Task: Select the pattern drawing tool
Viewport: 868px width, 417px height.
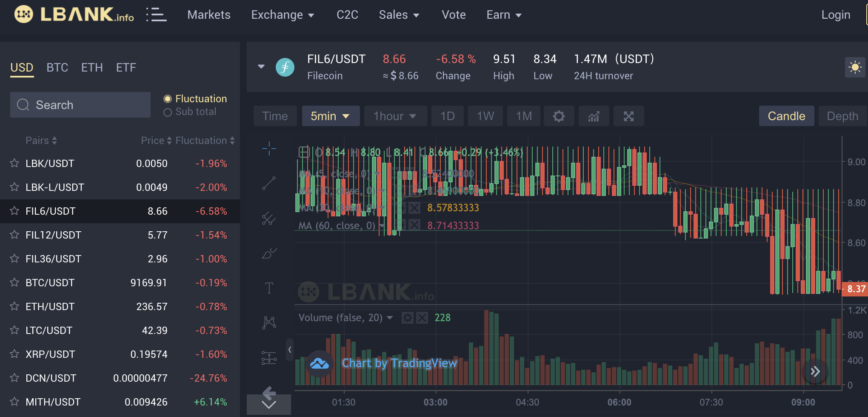Action: tap(269, 322)
